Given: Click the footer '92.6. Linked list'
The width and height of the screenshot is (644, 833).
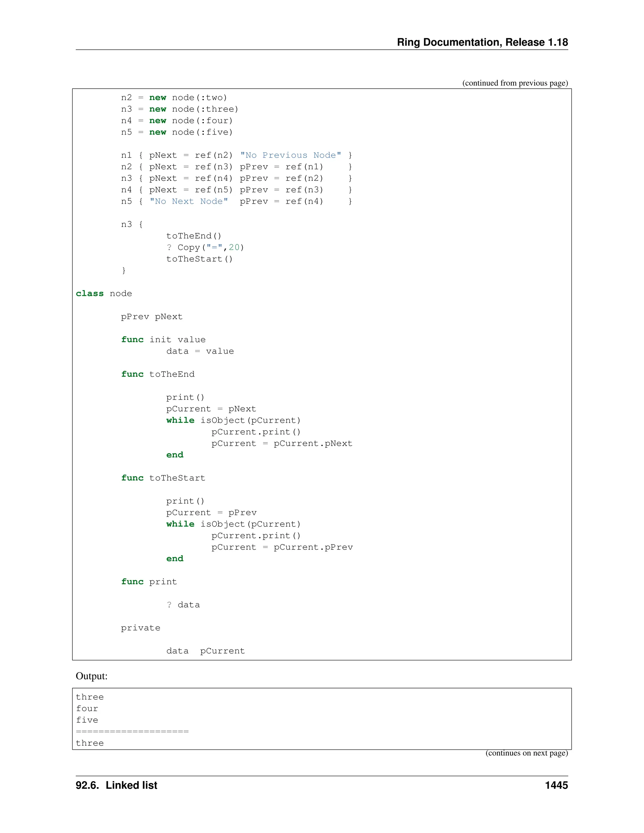Looking at the screenshot, I should [x=116, y=785].
